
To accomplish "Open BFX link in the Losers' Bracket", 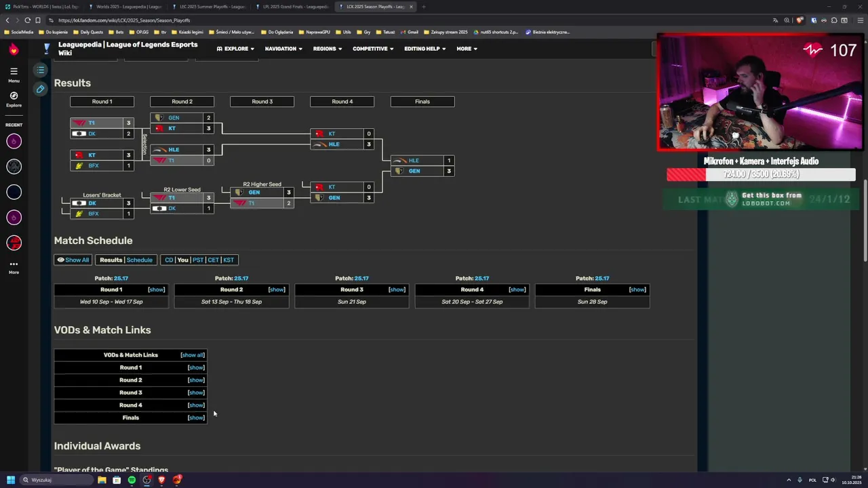I will (94, 213).
